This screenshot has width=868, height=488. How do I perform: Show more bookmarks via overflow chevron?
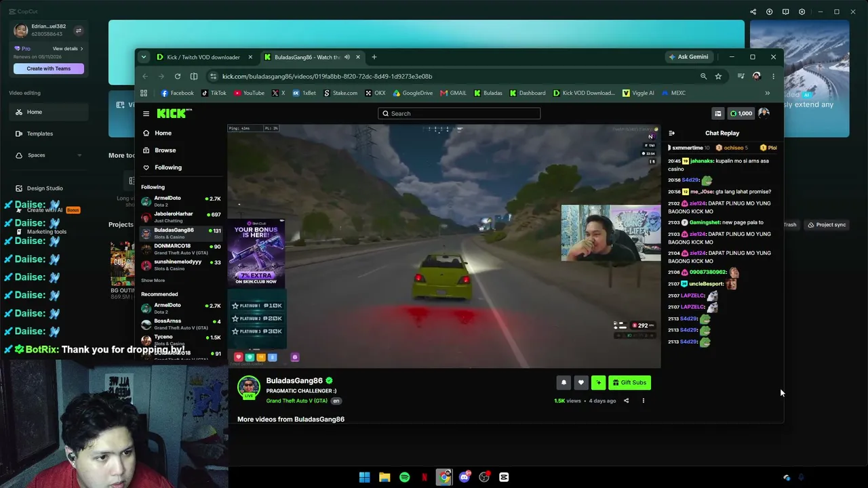767,93
